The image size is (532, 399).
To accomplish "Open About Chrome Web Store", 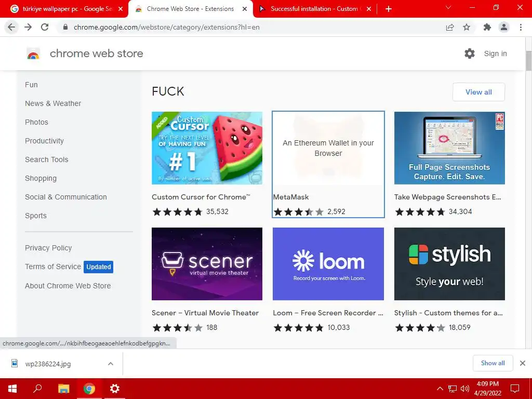I will click(68, 286).
